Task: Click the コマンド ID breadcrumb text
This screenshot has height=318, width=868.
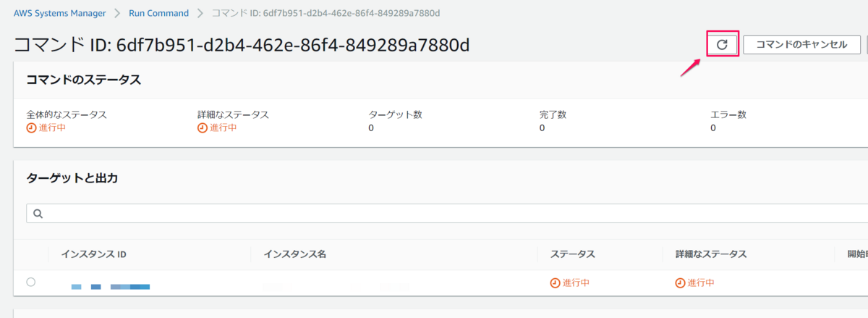Action: tap(326, 13)
